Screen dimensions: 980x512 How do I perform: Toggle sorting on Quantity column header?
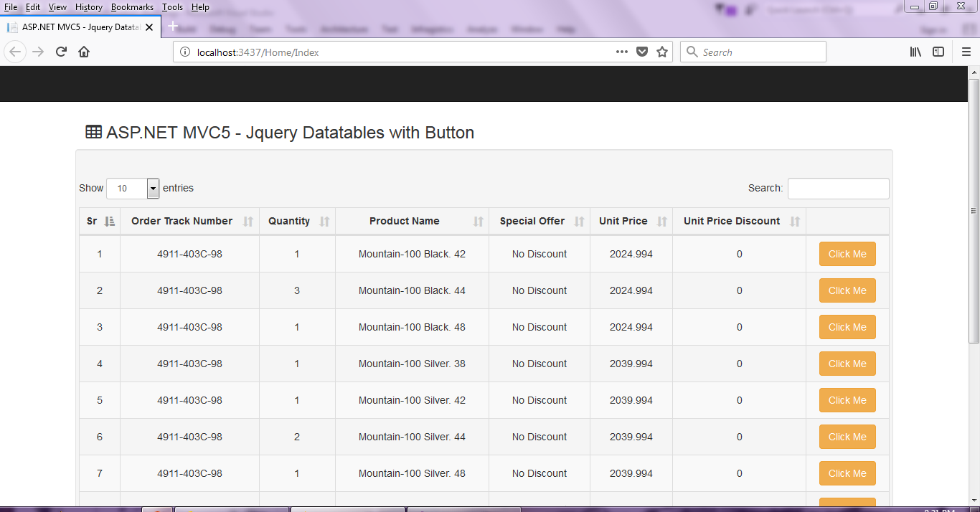click(x=297, y=221)
